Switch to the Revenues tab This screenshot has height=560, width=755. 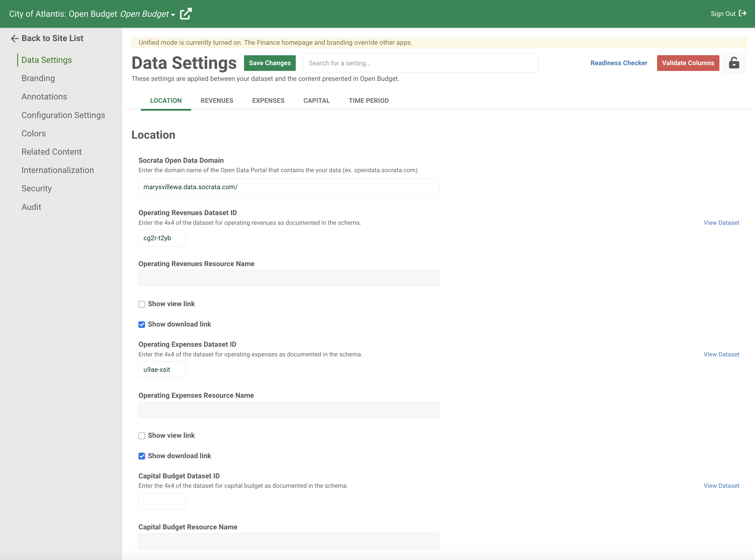coord(217,101)
